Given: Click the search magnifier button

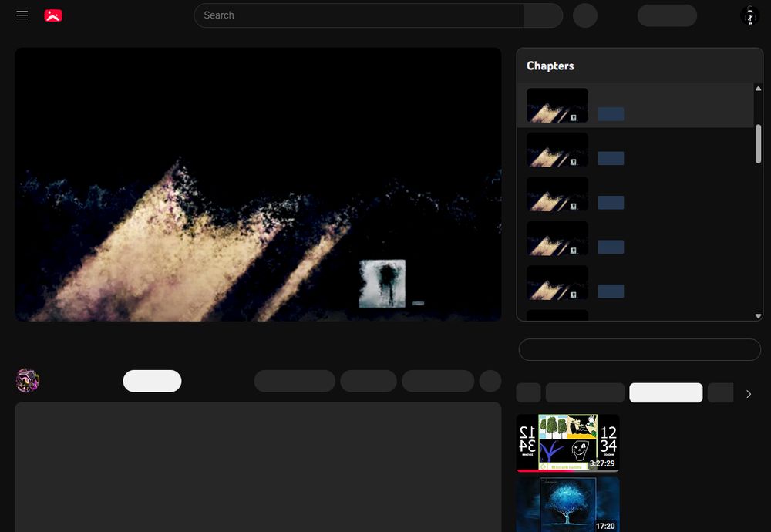Looking at the screenshot, I should 543,15.
